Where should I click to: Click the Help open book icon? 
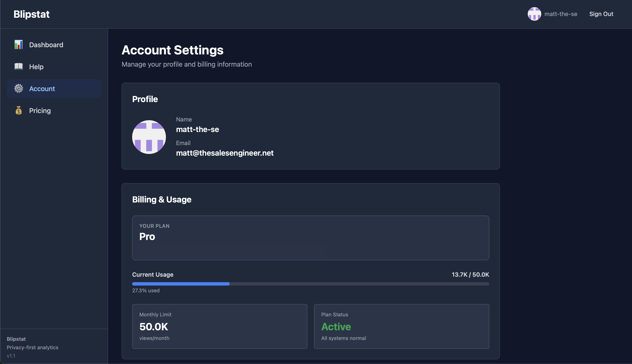[19, 66]
